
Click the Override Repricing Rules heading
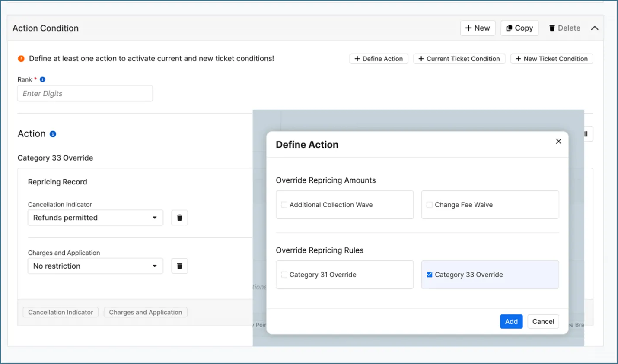pos(320,250)
